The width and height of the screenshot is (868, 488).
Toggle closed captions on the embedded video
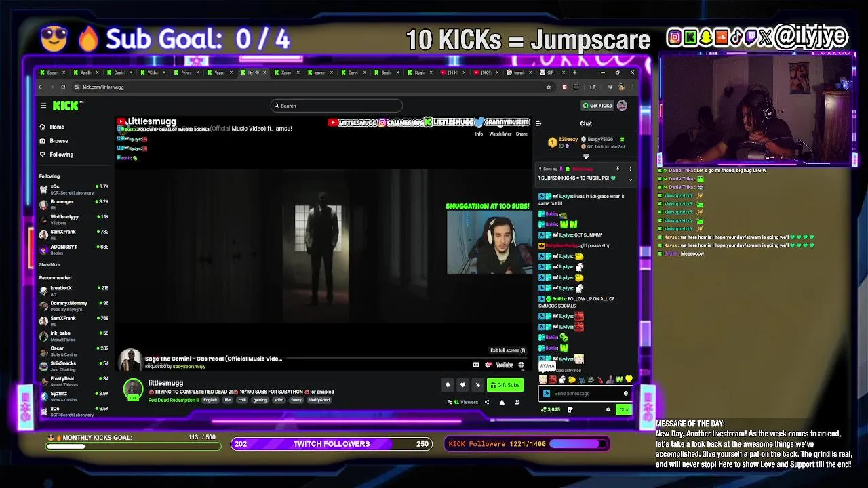pos(476,365)
